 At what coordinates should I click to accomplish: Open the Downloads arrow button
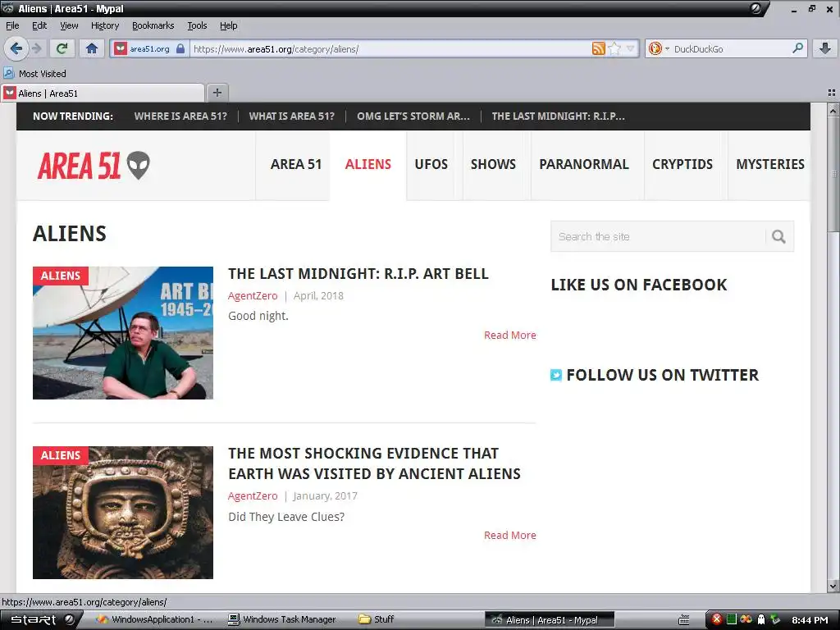[825, 48]
